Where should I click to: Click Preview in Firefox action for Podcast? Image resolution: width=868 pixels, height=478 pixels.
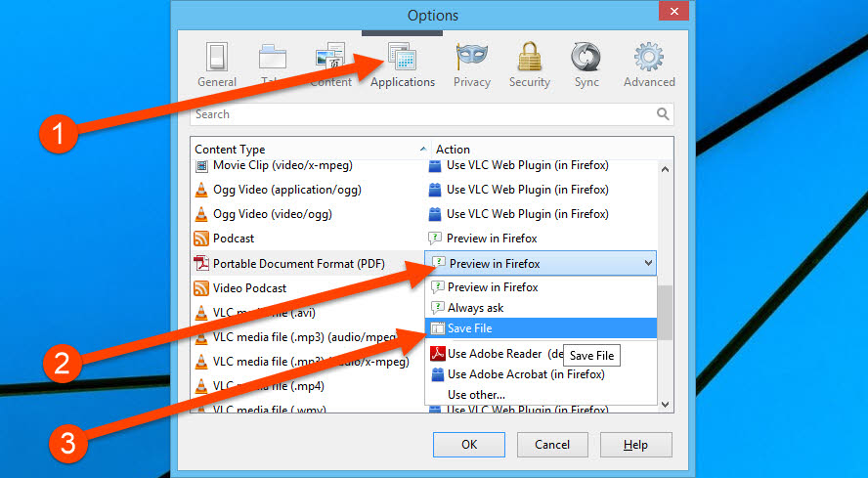click(x=492, y=239)
